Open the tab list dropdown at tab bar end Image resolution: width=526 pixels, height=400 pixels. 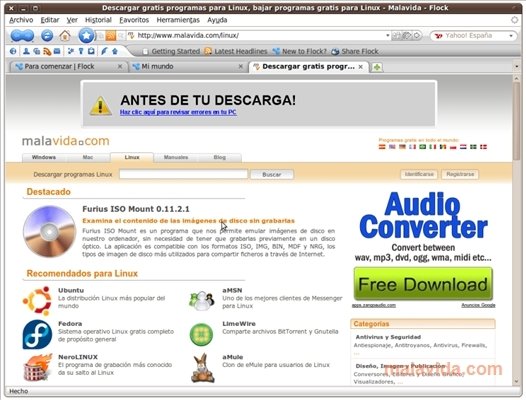coord(517,66)
